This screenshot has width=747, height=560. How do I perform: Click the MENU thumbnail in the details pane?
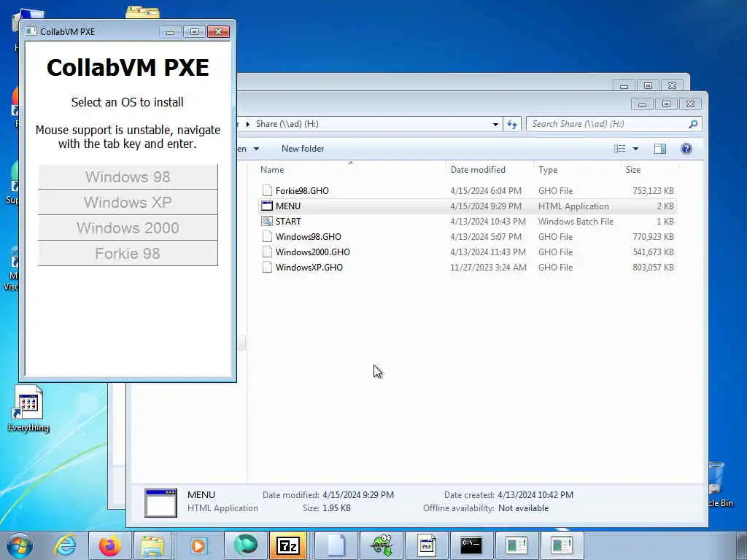pos(160,502)
